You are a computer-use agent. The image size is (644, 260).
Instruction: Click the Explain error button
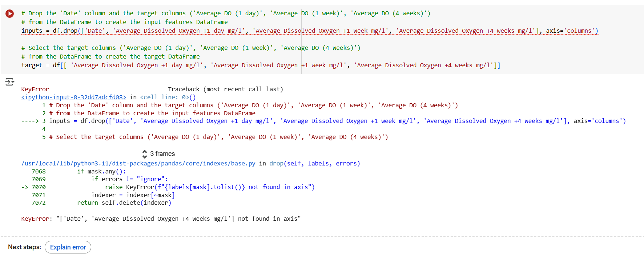(x=68, y=247)
